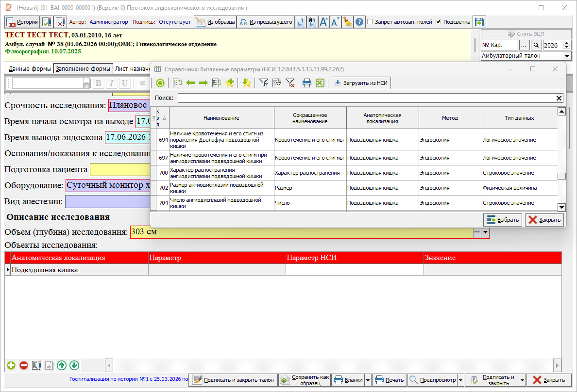Click printer icon in Справочник toolbar
The image size is (577, 392).
click(x=307, y=83)
